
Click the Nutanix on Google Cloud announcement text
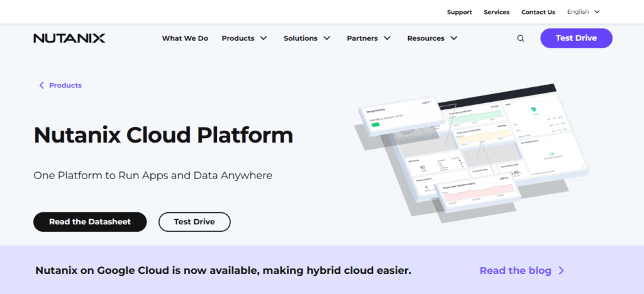[223, 271]
